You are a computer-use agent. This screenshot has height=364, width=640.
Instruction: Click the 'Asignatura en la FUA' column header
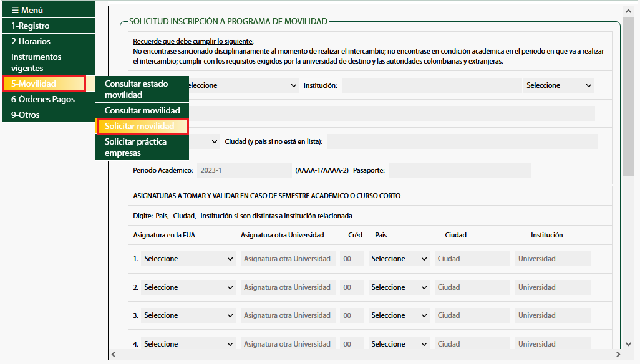pyautogui.click(x=164, y=235)
